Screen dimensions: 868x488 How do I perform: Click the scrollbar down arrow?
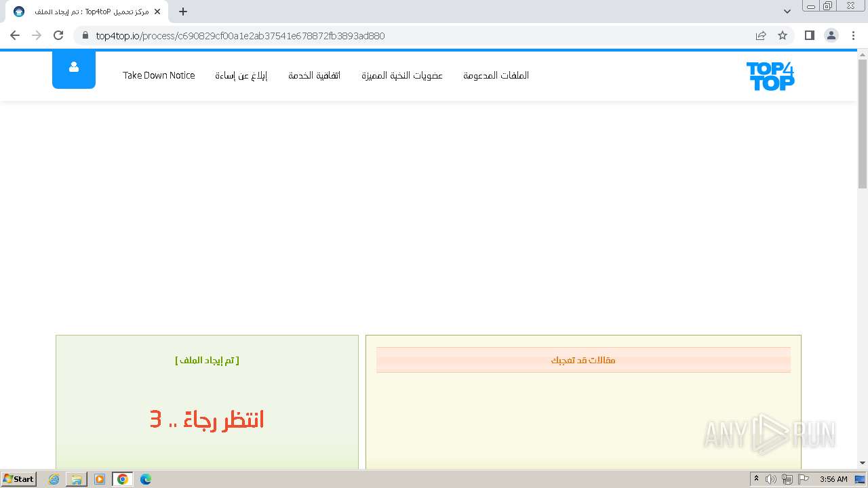(x=863, y=463)
